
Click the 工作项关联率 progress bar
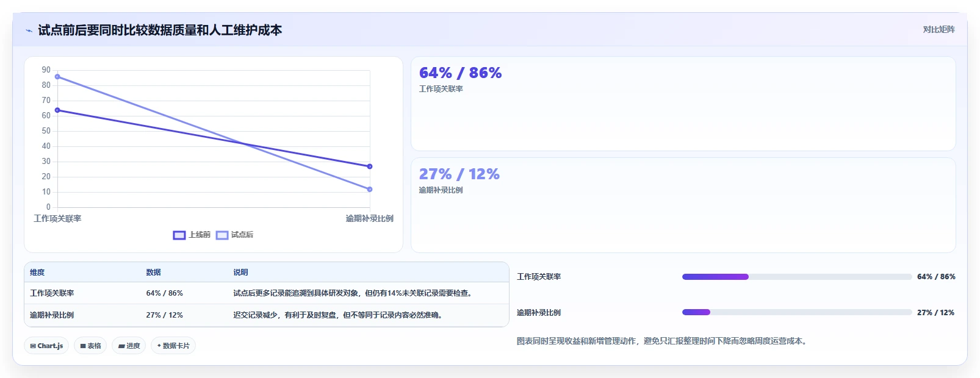[x=797, y=277]
